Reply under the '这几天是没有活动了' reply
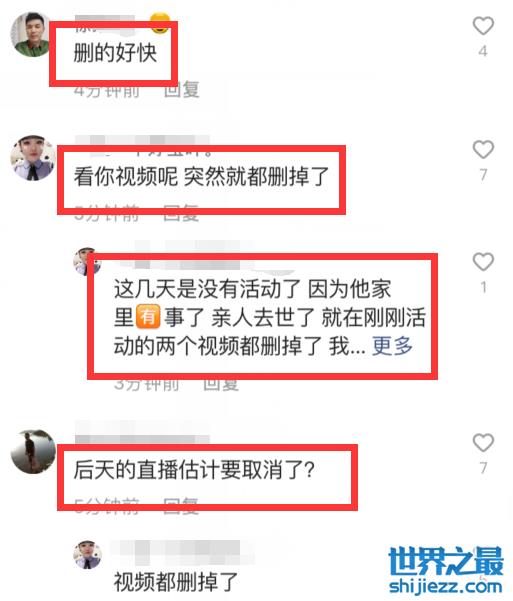The image size is (513, 601). 221,384
